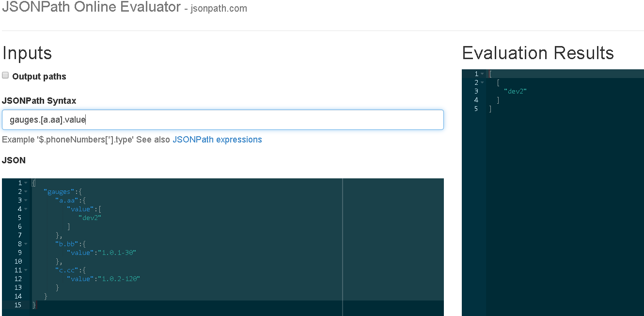Click line number 9 in the JSON gutter
644x316 pixels.
click(19, 253)
